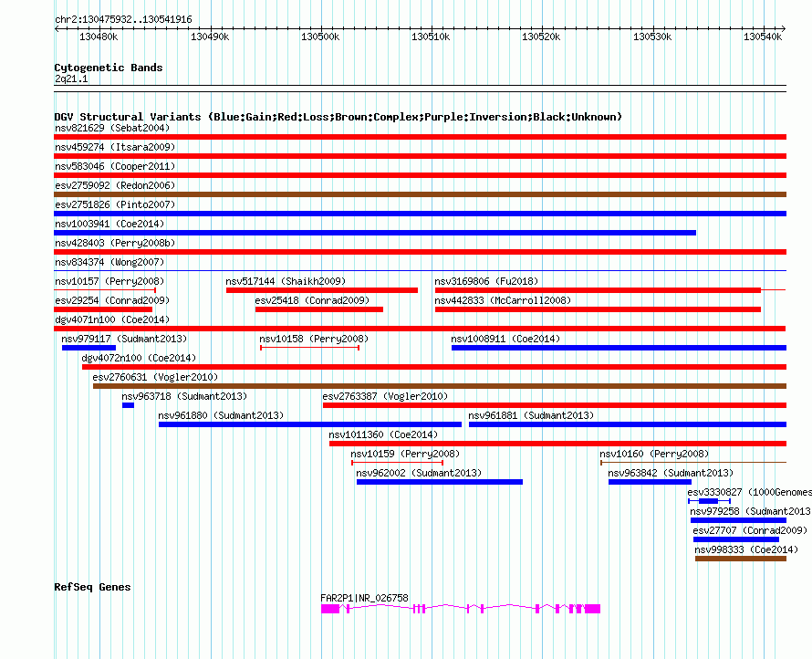Screen dimensions: 812x659
Task: Click nsv979117 (Sudmant2013) label
Action: click(124, 339)
